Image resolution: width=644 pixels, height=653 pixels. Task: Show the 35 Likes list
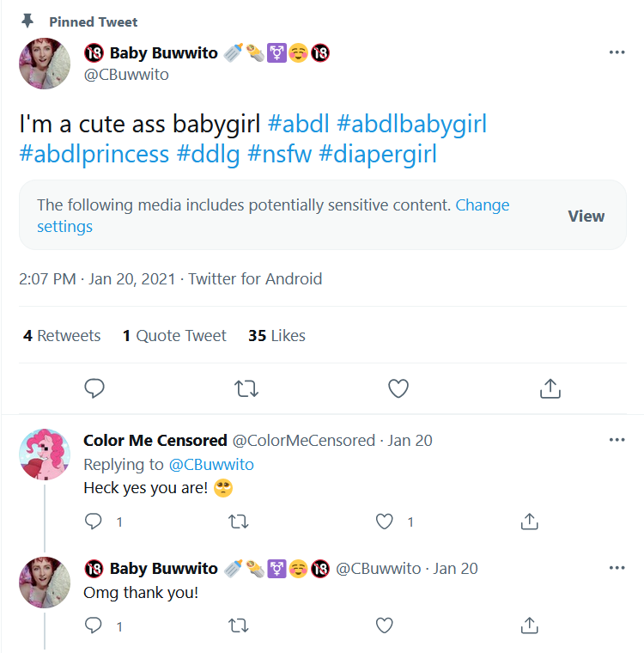pyautogui.click(x=276, y=336)
